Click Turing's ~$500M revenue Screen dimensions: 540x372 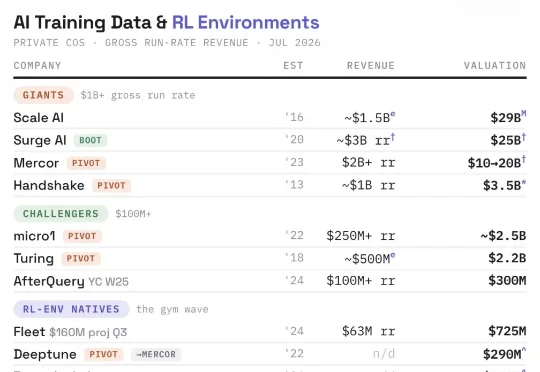(x=370, y=258)
